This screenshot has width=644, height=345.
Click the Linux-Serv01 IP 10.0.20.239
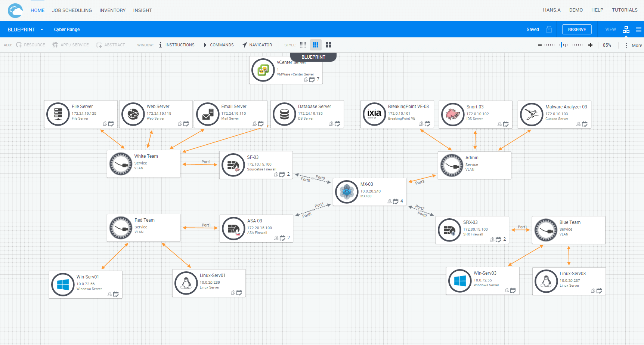pos(210,283)
